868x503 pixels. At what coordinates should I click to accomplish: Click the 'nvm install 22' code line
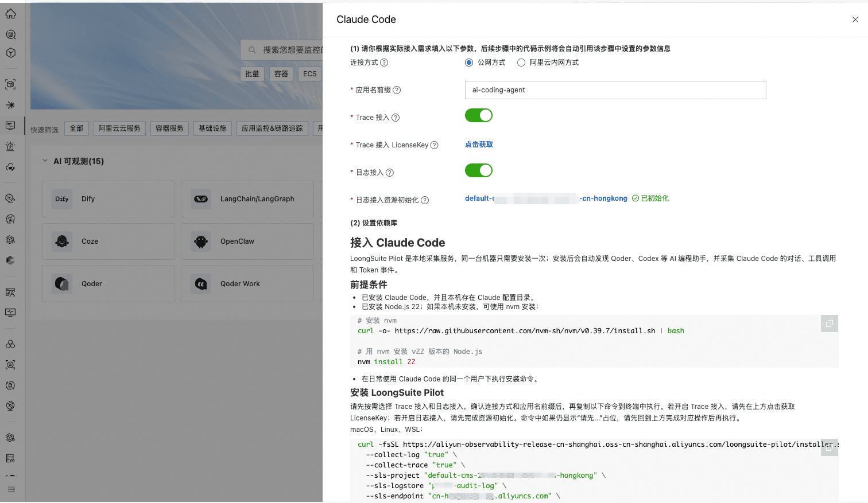click(386, 362)
